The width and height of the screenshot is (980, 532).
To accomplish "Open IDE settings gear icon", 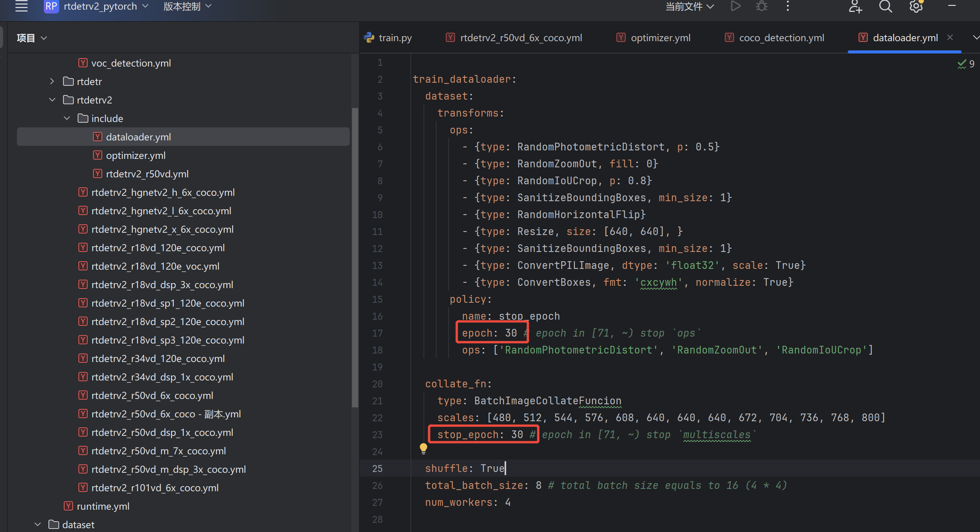I will point(916,6).
